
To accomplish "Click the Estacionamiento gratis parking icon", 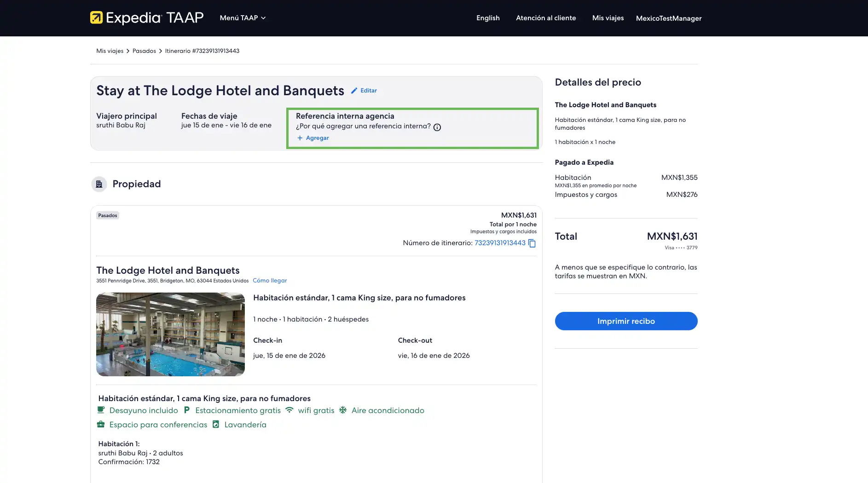I will click(187, 410).
